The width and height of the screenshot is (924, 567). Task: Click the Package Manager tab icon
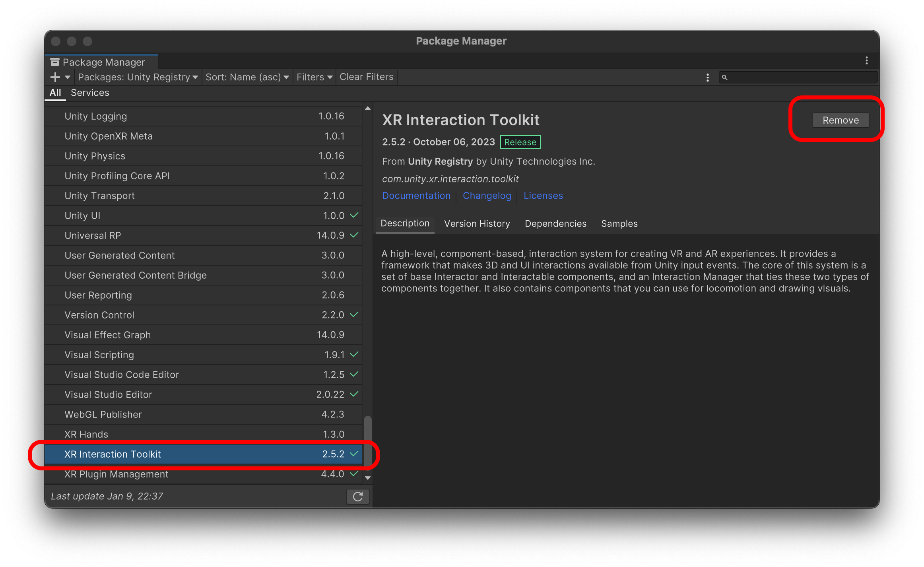tap(55, 62)
